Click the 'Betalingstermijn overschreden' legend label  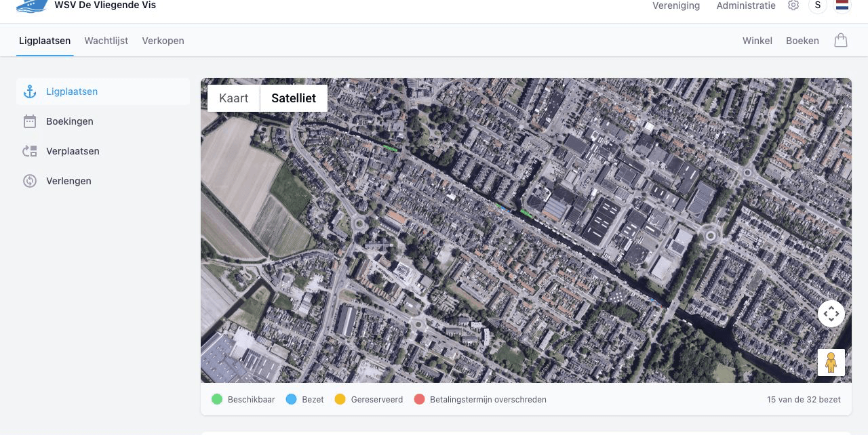[x=488, y=400]
